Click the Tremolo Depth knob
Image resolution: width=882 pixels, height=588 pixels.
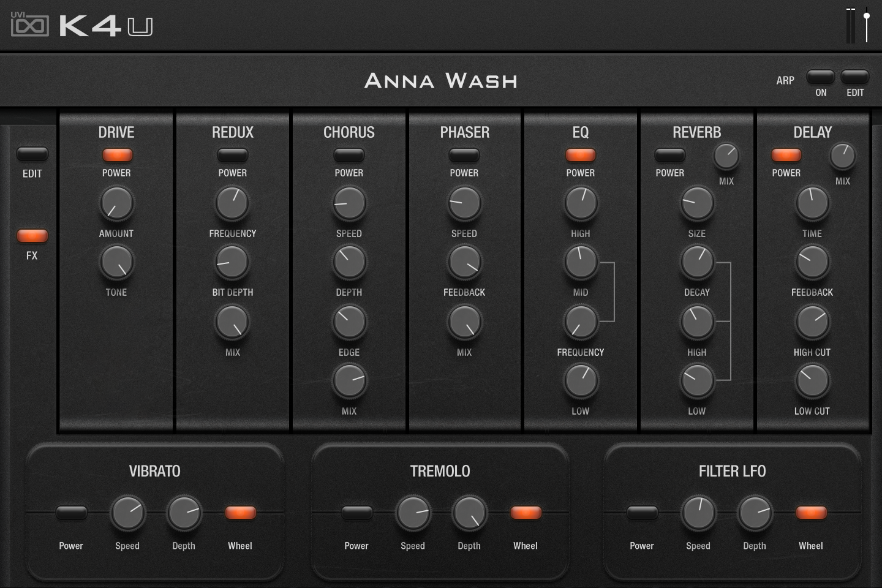click(x=469, y=513)
